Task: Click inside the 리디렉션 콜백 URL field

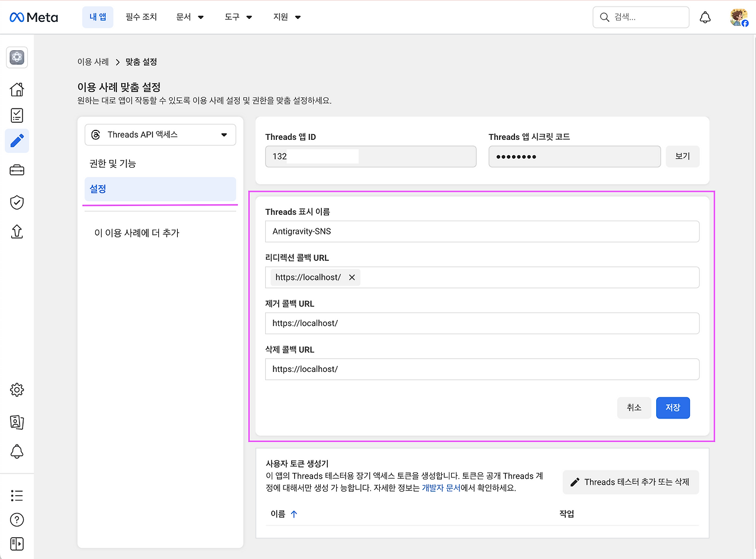Action: pos(483,277)
